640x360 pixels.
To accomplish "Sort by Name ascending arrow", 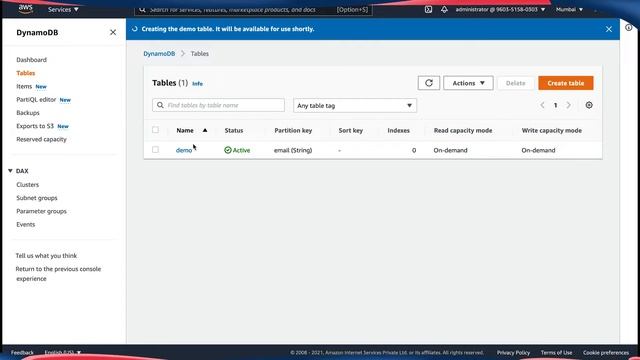I will (x=205, y=130).
